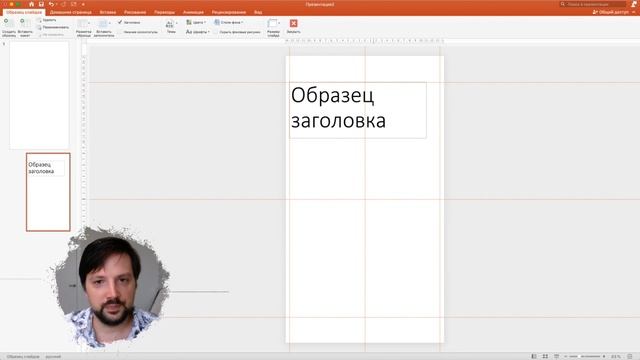The image size is (640, 360).
Task: Click the Undo arrow icon
Action: pos(51,4)
